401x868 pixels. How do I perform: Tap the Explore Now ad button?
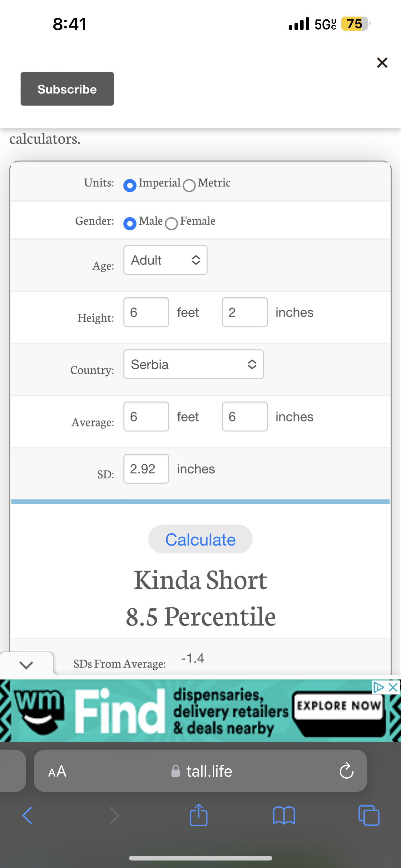click(338, 706)
